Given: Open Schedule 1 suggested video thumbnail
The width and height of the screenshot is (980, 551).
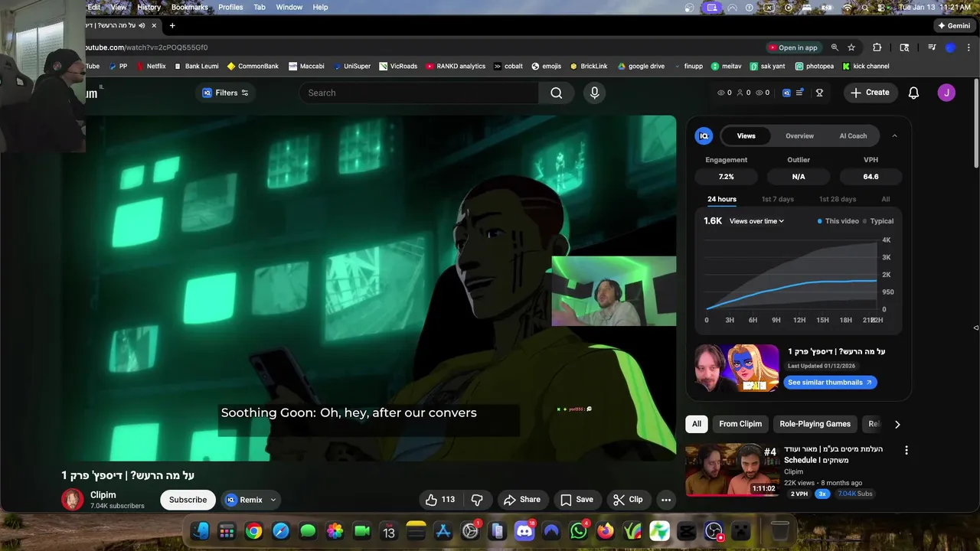Looking at the screenshot, I should tap(733, 470).
